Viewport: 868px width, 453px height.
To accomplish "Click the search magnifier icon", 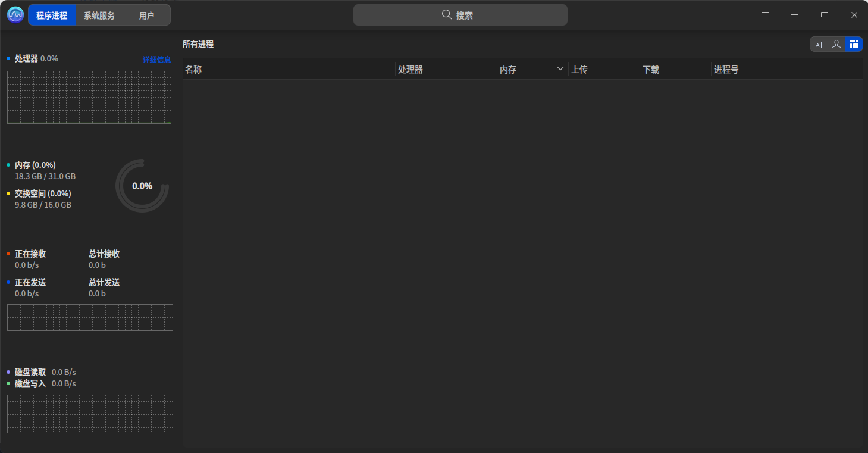I will click(x=447, y=15).
